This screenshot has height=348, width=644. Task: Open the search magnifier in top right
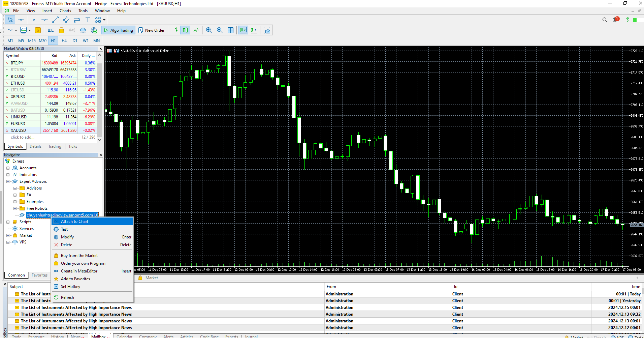point(605,20)
